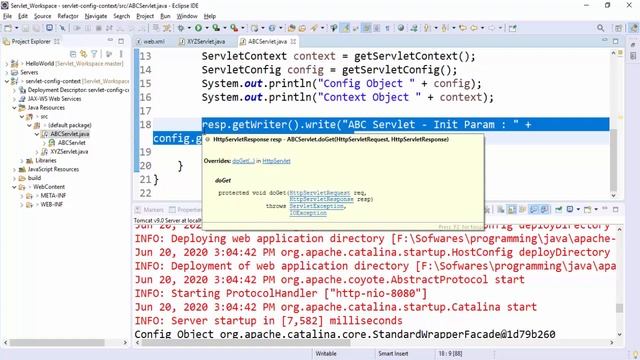Collapse the WebContent folder
640x360 pixels.
tap(14, 187)
